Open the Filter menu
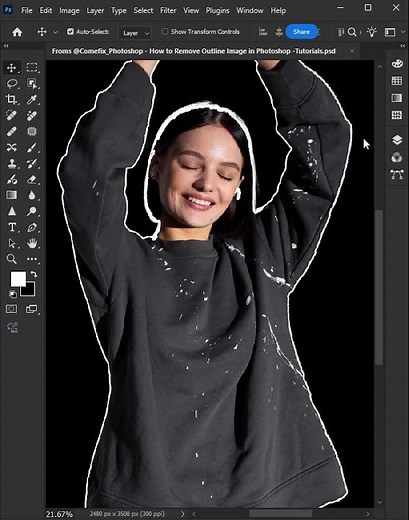The width and height of the screenshot is (409, 520). coord(168,11)
